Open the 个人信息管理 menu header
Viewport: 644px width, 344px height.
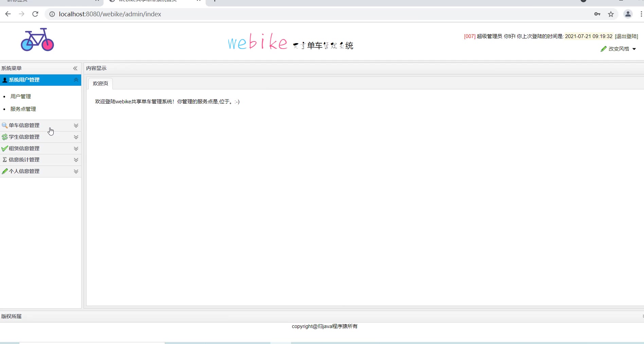(40, 171)
